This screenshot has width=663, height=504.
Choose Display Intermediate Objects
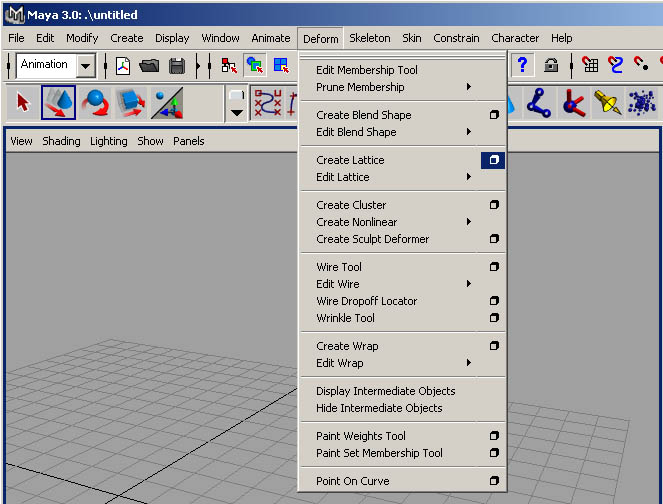[386, 391]
